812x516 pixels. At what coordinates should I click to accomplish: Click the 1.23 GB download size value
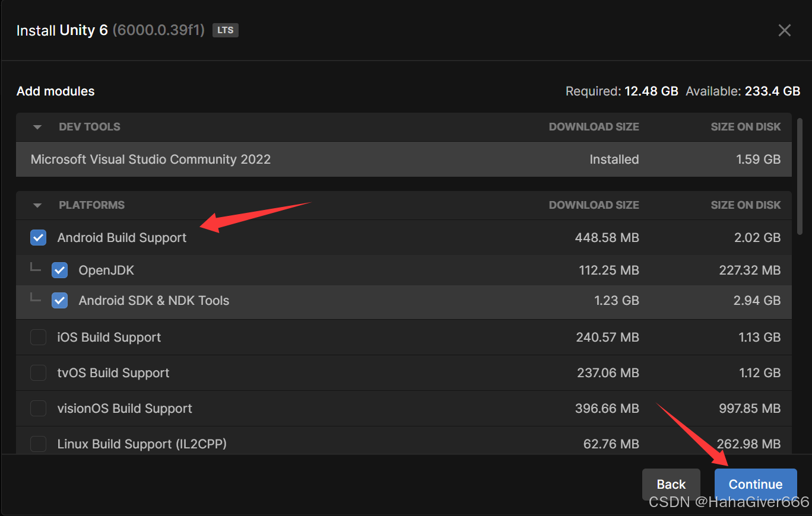click(617, 301)
